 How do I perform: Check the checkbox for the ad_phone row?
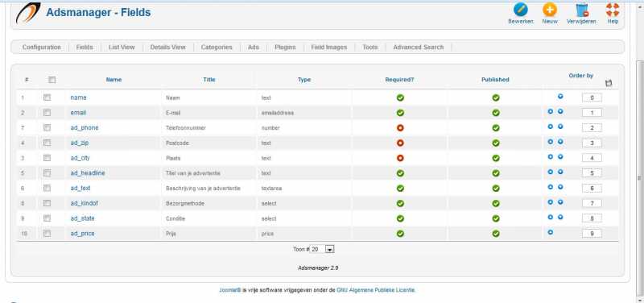47,127
